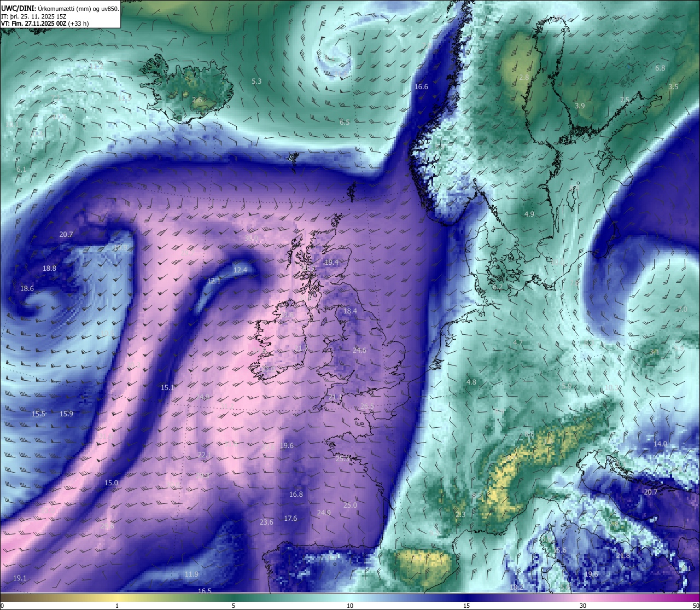This screenshot has height=610, width=700.
Task: Select the 19.1 value in the bottom-left corner
Action: (20, 578)
